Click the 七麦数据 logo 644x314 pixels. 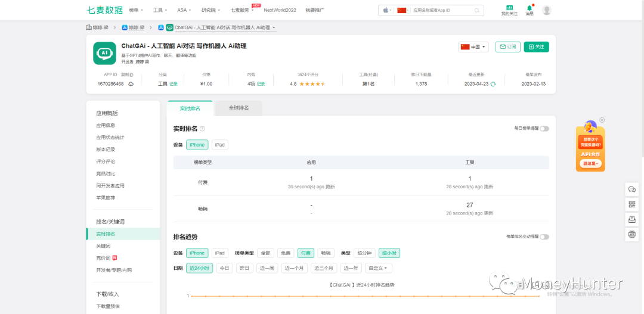104,10
